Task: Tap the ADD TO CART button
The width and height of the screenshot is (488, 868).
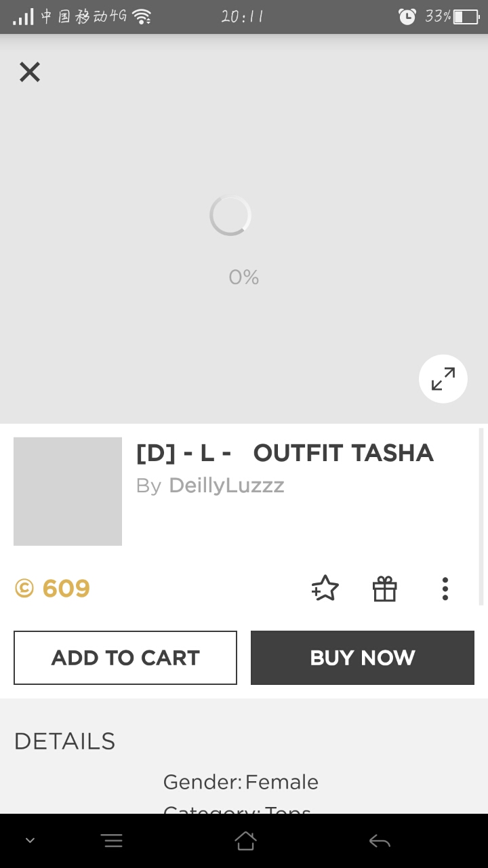Action: pos(125,658)
